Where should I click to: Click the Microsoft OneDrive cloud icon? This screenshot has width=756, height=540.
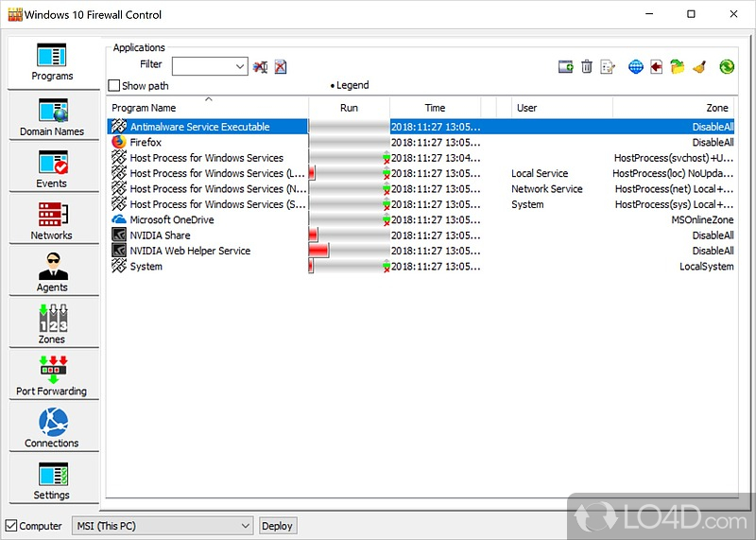point(119,219)
